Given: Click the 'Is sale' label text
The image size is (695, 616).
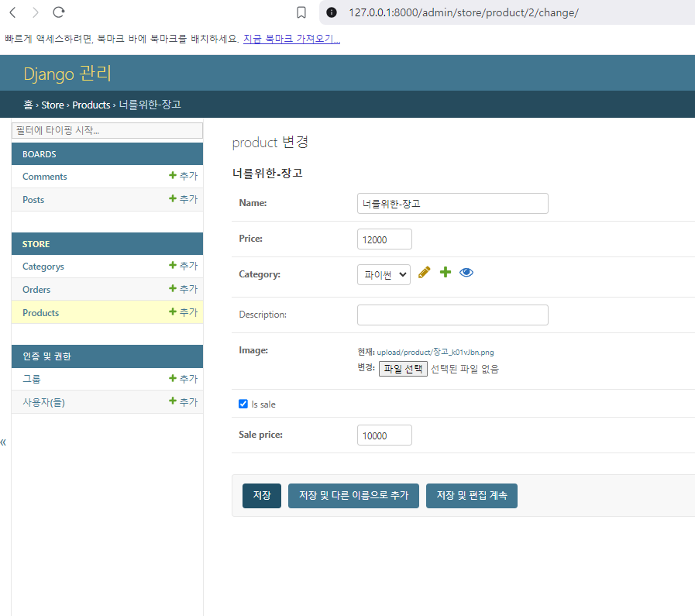Looking at the screenshot, I should pos(263,404).
